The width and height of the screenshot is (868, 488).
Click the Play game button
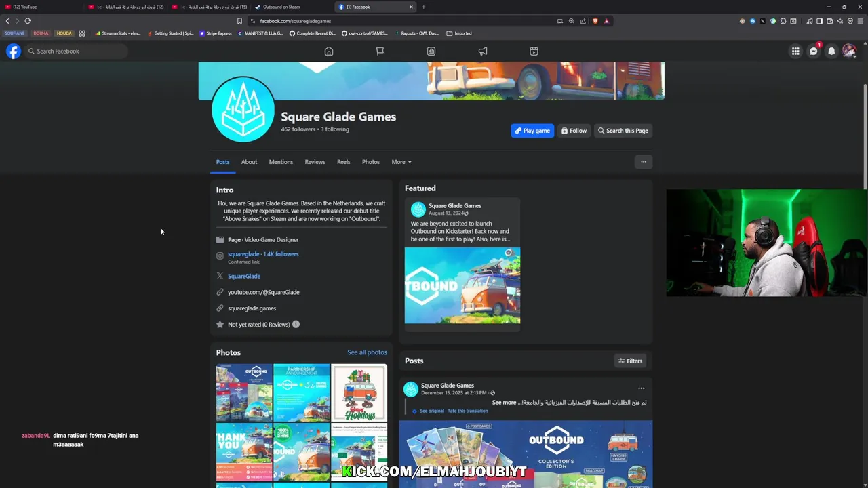(532, 131)
